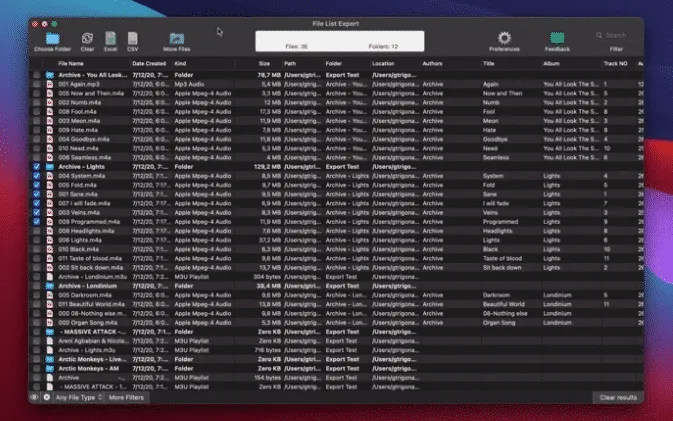Screen dimensions: 673x421
Task: Open the Any File Type dropdown
Action: tap(79, 397)
